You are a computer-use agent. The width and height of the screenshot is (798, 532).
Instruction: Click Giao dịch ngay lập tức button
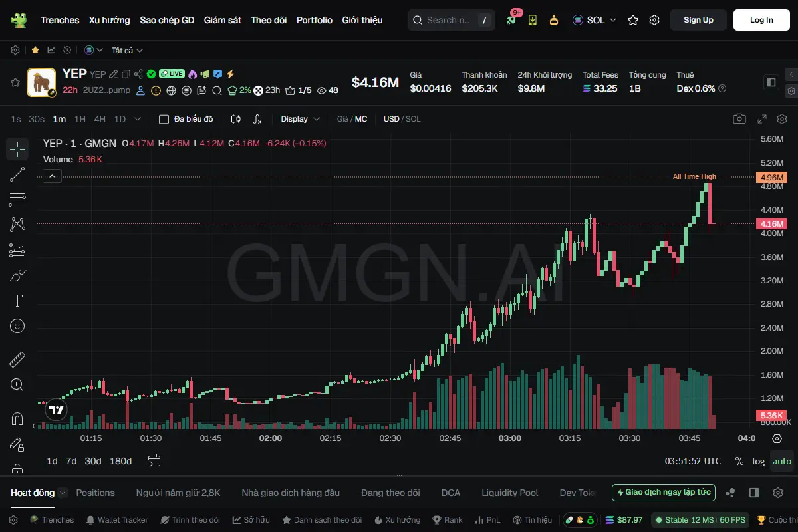click(x=664, y=493)
